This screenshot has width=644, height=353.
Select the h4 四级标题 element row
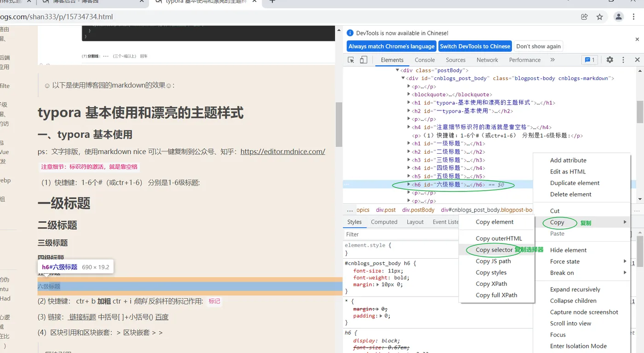click(448, 168)
